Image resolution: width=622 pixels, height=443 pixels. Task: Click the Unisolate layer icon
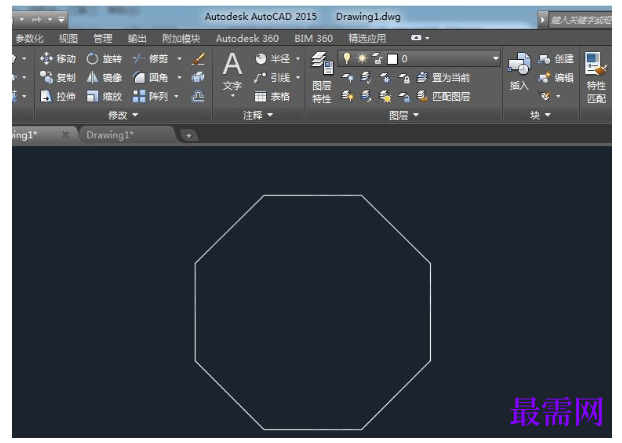366,96
